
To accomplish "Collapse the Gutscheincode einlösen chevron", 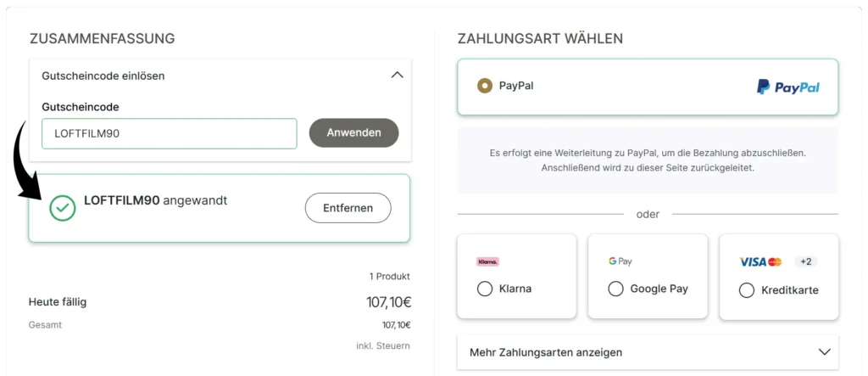I will click(397, 75).
